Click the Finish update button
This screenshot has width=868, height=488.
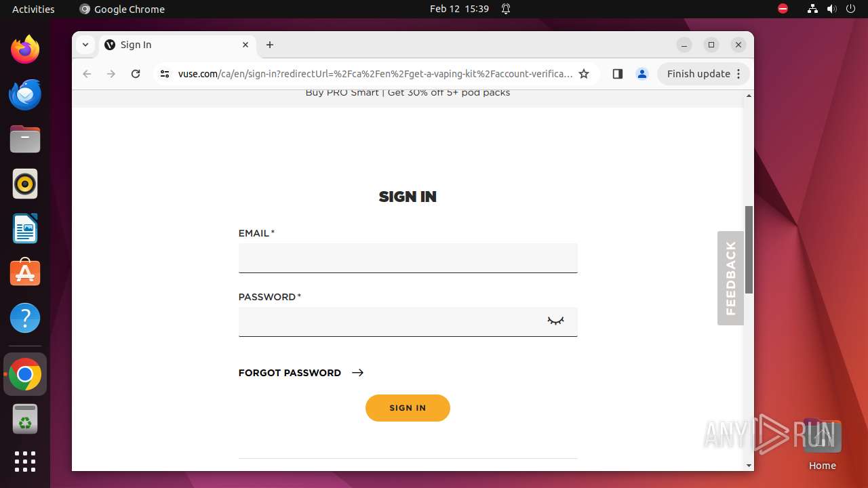[698, 74]
